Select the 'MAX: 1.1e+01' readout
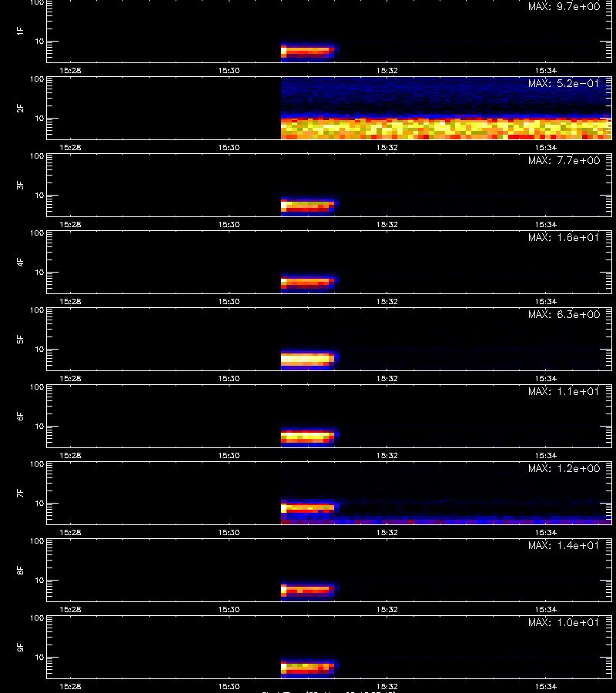616x693 pixels. (564, 391)
